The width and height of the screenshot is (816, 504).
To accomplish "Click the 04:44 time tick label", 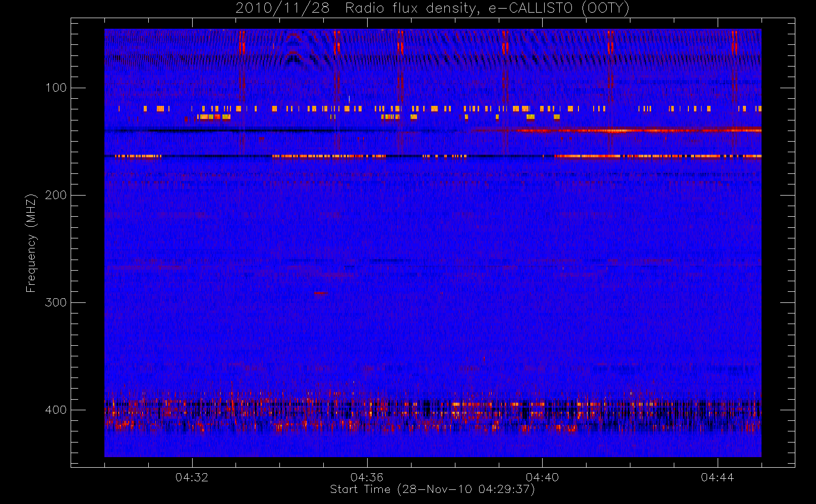I will pos(718,477).
